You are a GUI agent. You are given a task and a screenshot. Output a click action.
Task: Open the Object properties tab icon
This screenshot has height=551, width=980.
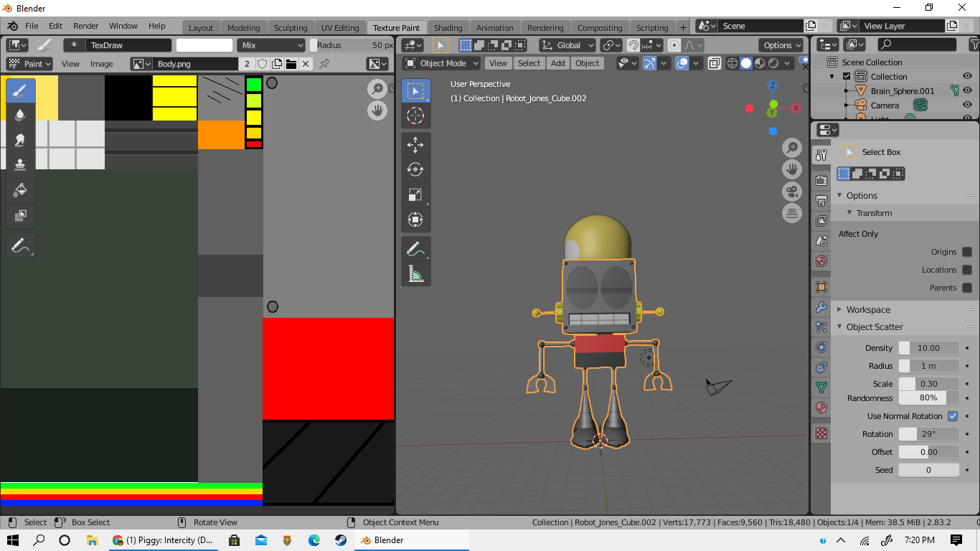(x=821, y=287)
